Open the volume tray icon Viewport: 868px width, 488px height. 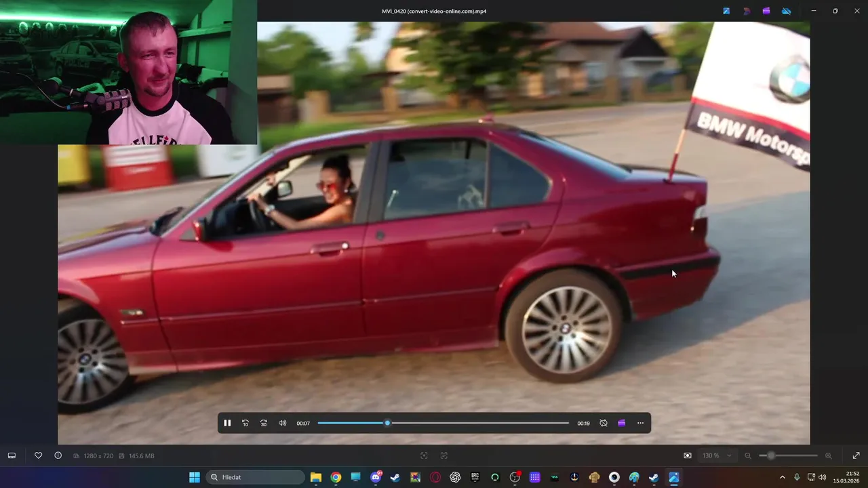click(x=823, y=477)
